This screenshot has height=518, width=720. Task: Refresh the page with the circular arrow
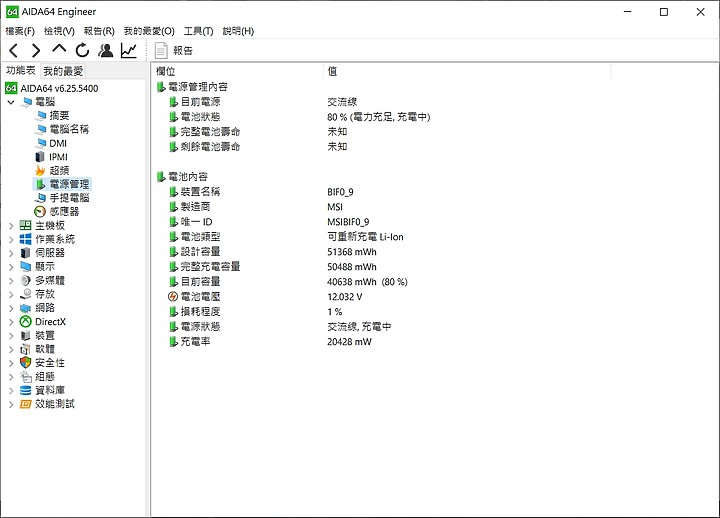pos(82,50)
